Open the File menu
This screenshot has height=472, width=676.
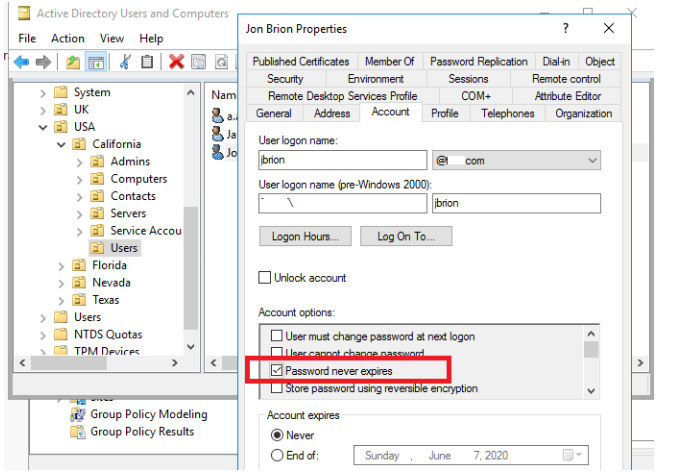[27, 38]
